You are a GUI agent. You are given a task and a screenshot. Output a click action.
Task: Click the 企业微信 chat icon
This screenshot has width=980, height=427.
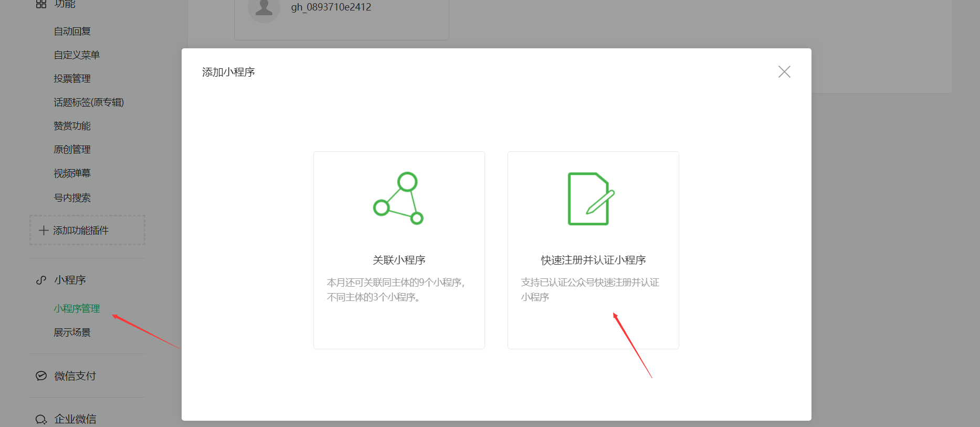pos(41,419)
